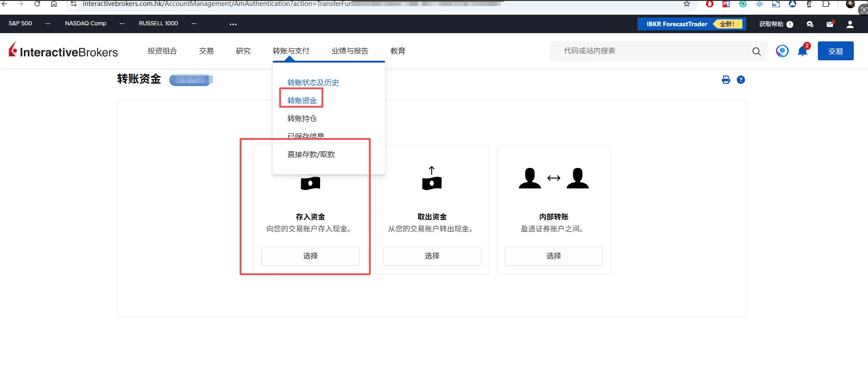Select 直接存款/取款 in the dropdown
This screenshot has width=868, height=375.
point(311,154)
